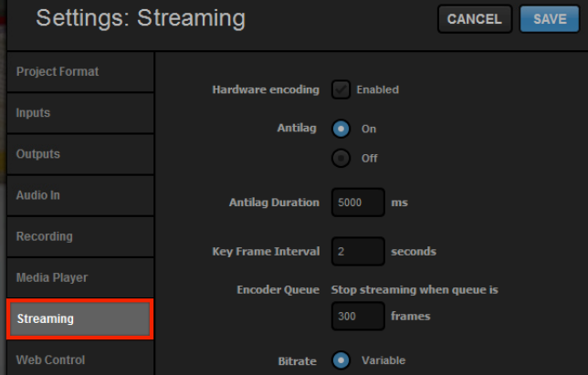The height and width of the screenshot is (375, 588).
Task: Switch to the Outputs settings tab
Action: pos(80,154)
